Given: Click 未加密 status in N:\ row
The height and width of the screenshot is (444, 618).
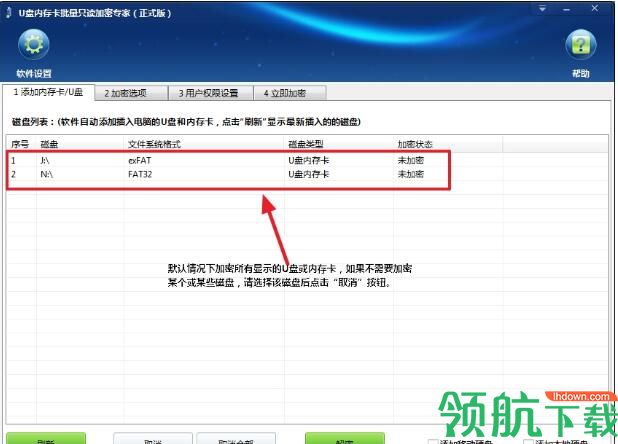Looking at the screenshot, I should [411, 174].
